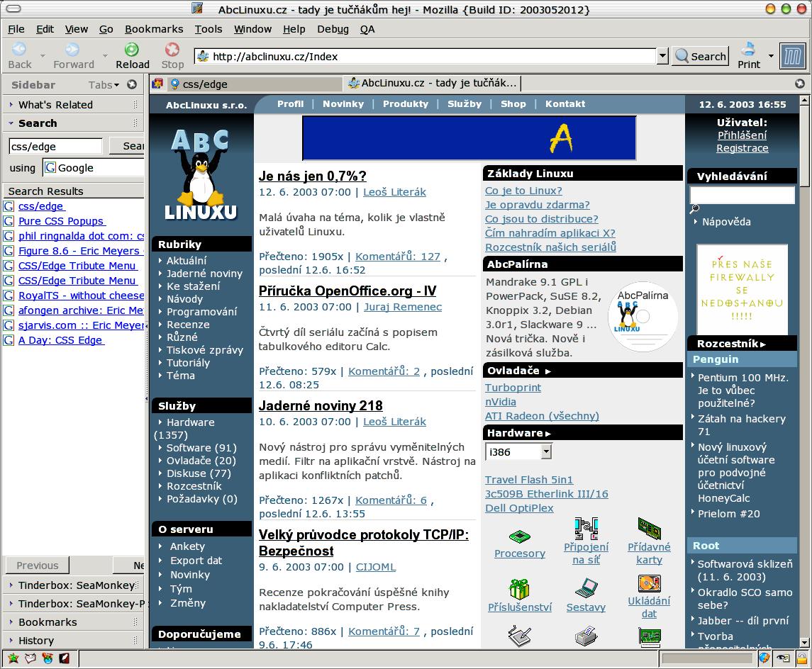
Task: Switch to the css/edge tab
Action: click(255, 84)
